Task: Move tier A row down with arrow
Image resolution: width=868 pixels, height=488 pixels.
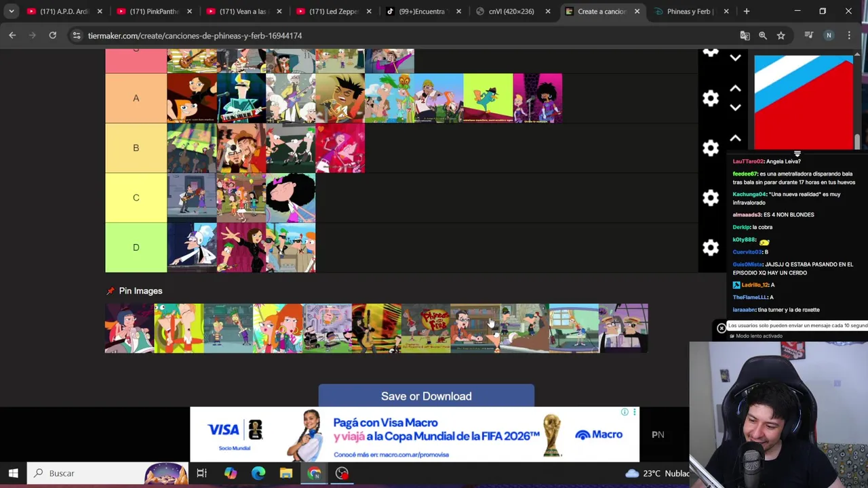Action: coord(735,107)
